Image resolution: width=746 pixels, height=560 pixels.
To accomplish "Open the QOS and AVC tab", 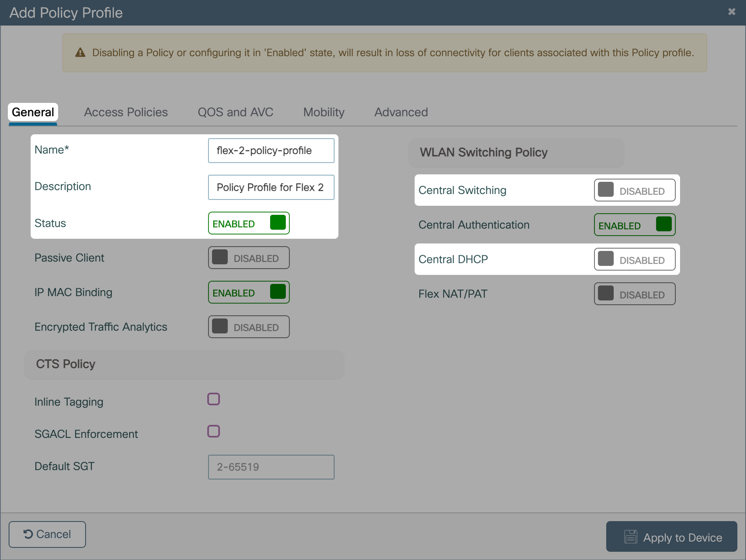I will tap(235, 112).
